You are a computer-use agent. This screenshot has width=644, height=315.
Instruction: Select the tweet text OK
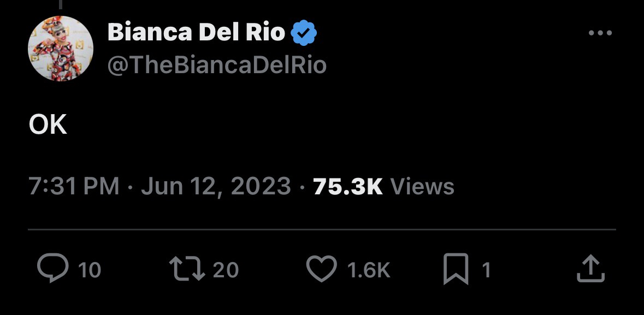48,126
